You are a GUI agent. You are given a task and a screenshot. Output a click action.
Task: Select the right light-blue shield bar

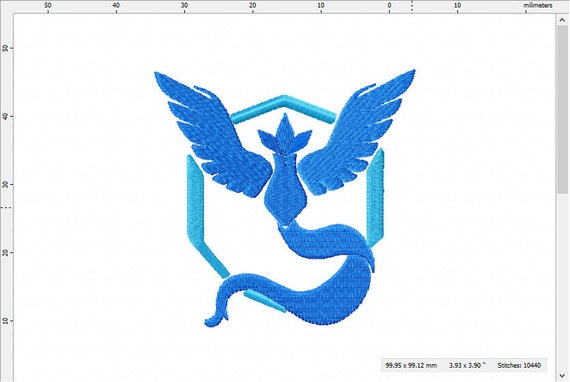tap(375, 196)
